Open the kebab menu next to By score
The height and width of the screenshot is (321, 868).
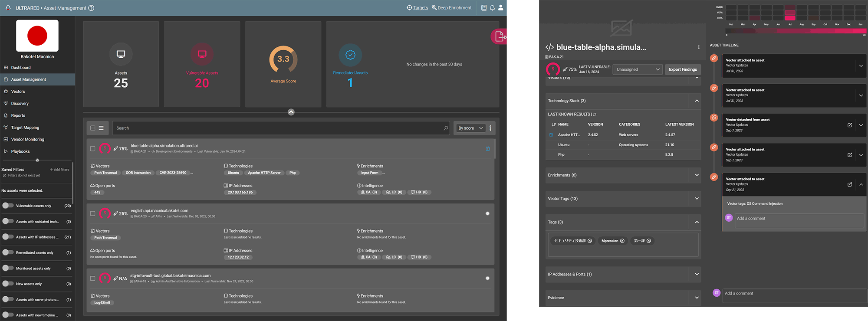pos(490,128)
